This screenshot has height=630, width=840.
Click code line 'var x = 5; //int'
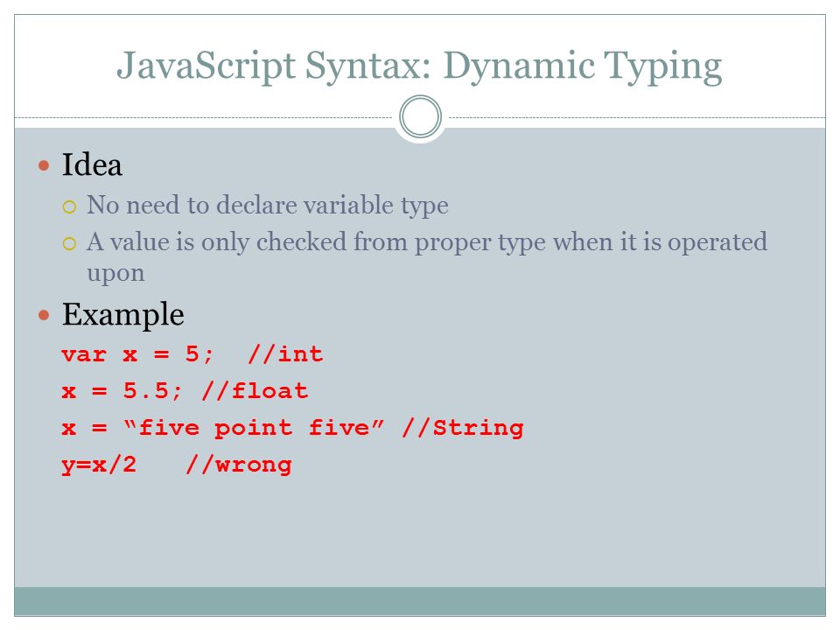(192, 354)
